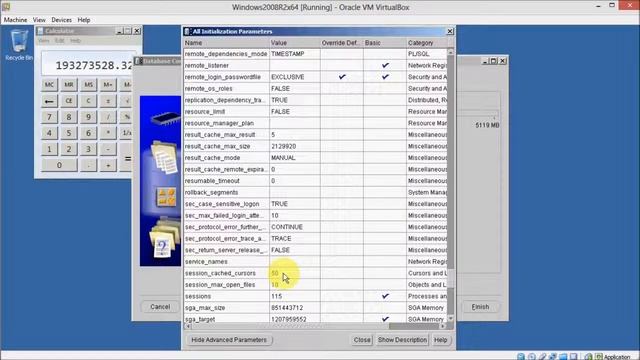640x360 pixels.
Task: Click the horizontal scrollbar right arrow
Action: 444,326
